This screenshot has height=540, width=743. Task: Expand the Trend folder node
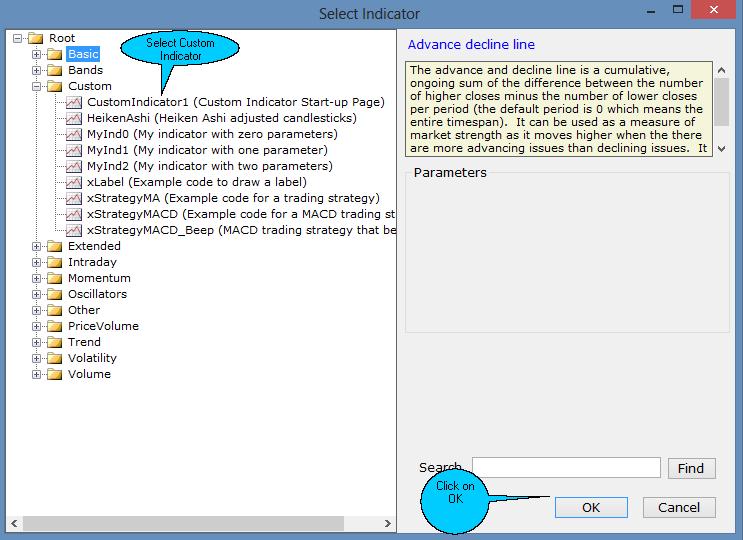(37, 342)
